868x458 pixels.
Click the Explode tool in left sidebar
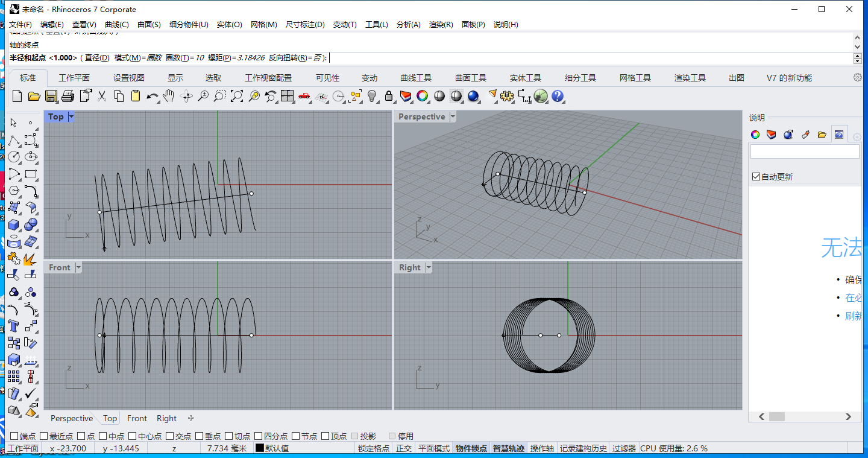30,258
